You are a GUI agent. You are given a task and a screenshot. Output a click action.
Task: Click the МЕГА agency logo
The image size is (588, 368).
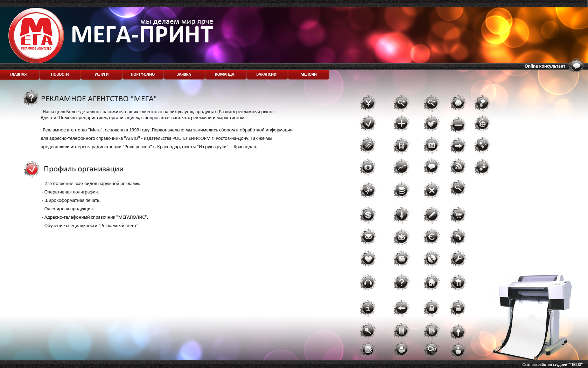coord(36,35)
